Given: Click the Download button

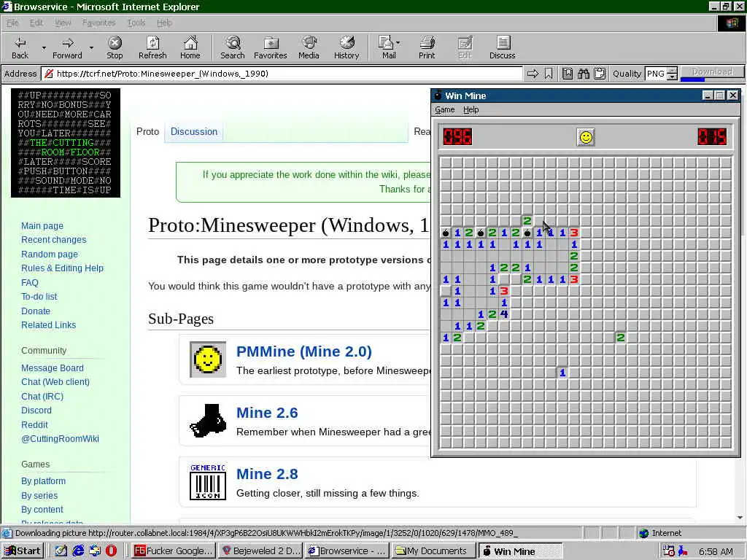Looking at the screenshot, I should [712, 71].
